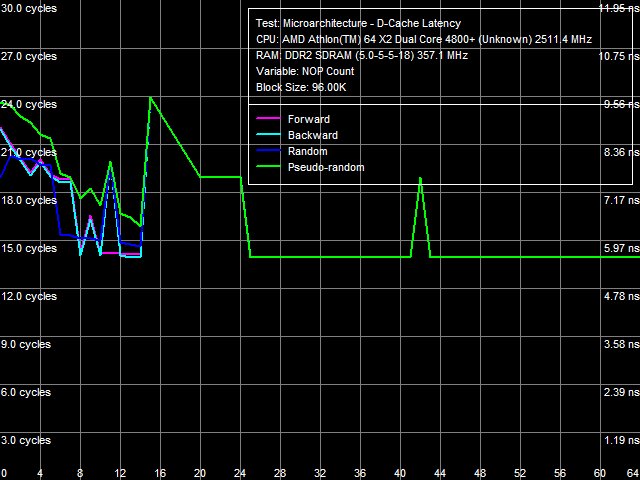Select the Random legend label
Viewport: 640px width, 480px height.
pos(307,152)
